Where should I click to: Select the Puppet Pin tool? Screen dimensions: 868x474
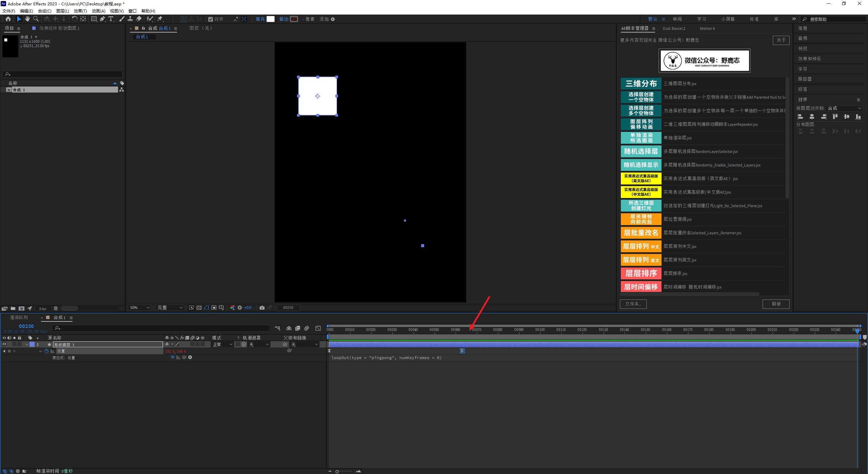160,19
